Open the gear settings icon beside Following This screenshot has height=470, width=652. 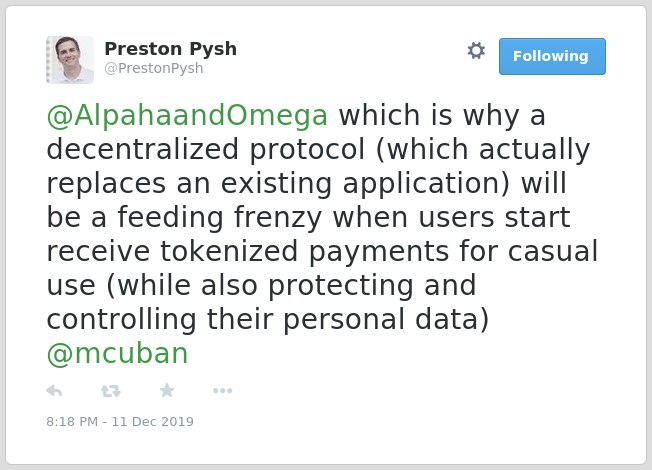point(476,51)
